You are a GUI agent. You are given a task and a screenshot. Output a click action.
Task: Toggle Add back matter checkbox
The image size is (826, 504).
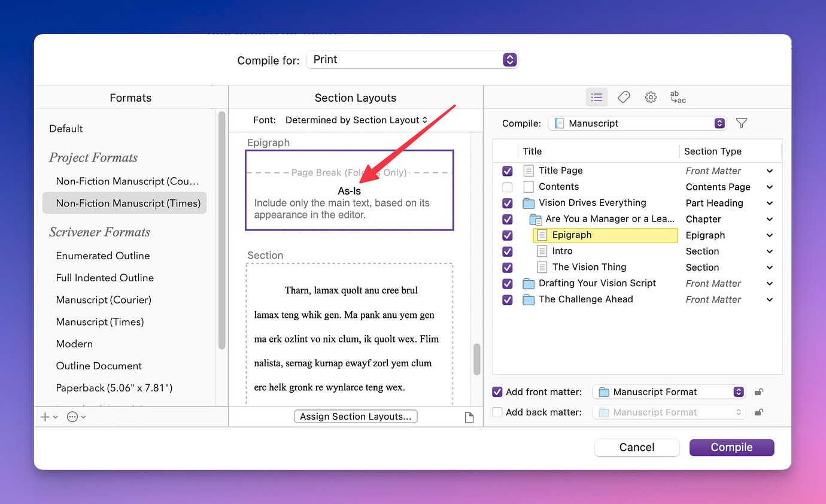pos(497,412)
